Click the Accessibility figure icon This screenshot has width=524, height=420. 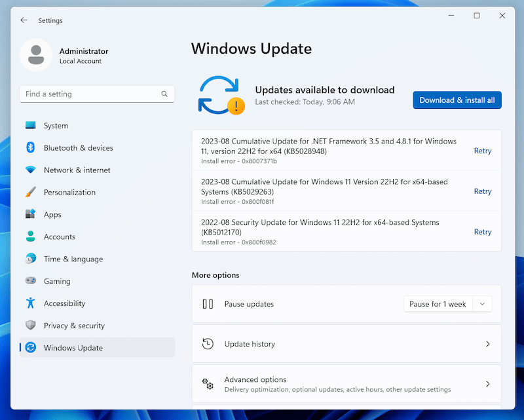tap(30, 303)
